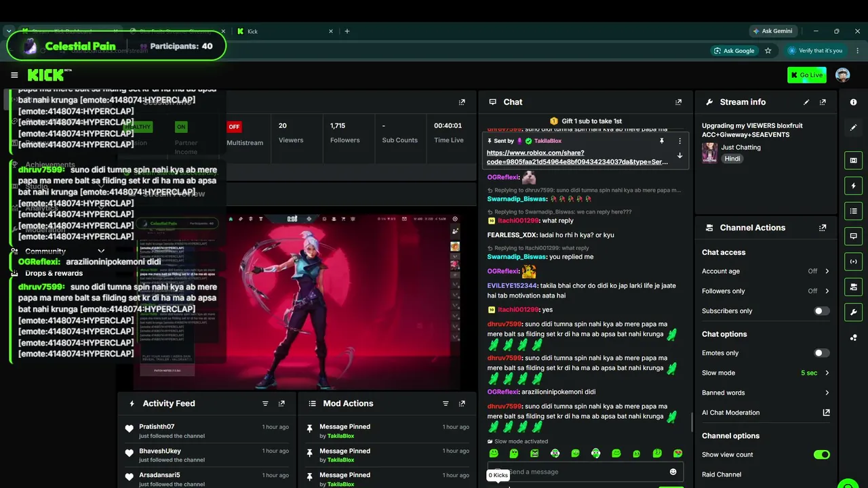Open AI Chat Moderation external link icon
Viewport: 868px width, 488px height.
(x=826, y=412)
